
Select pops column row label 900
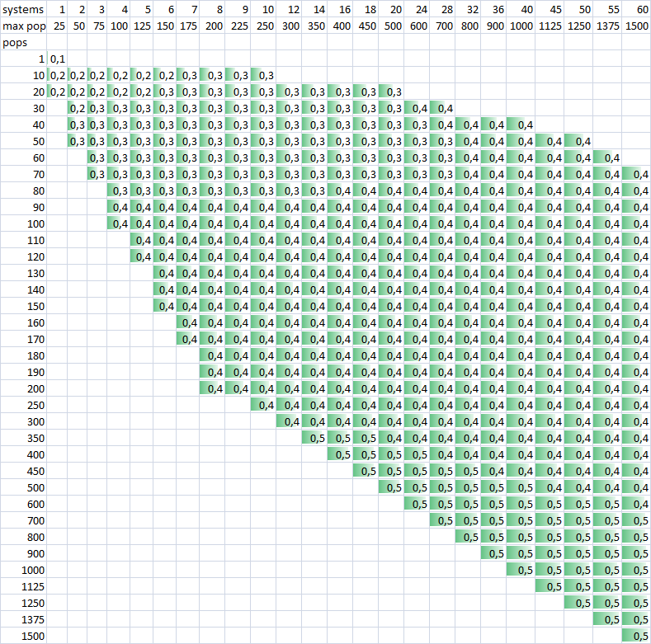point(23,553)
